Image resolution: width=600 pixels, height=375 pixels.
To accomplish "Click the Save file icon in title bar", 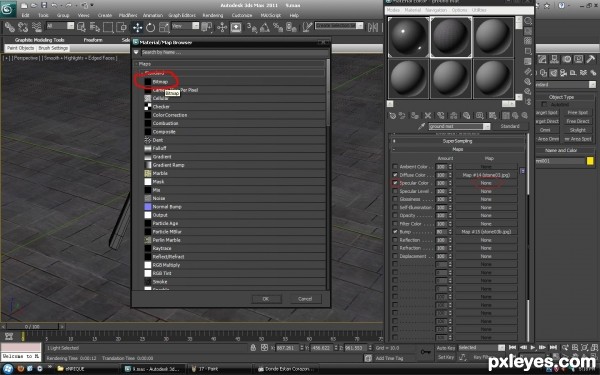I will (x=44, y=5).
